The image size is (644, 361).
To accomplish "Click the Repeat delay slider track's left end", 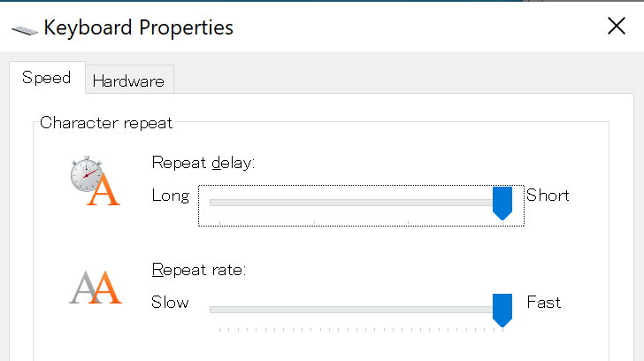I will pyautogui.click(x=212, y=203).
